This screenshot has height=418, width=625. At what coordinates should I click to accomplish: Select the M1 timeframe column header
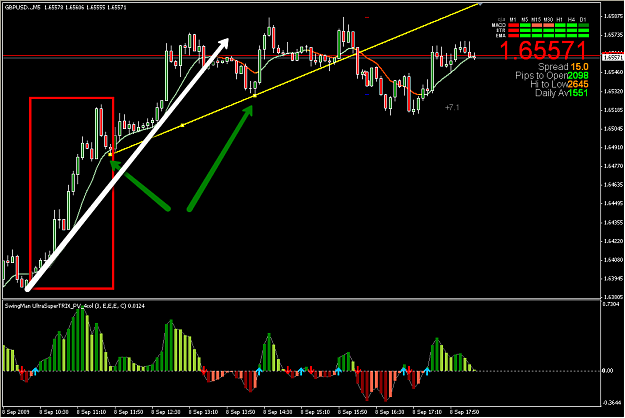513,20
